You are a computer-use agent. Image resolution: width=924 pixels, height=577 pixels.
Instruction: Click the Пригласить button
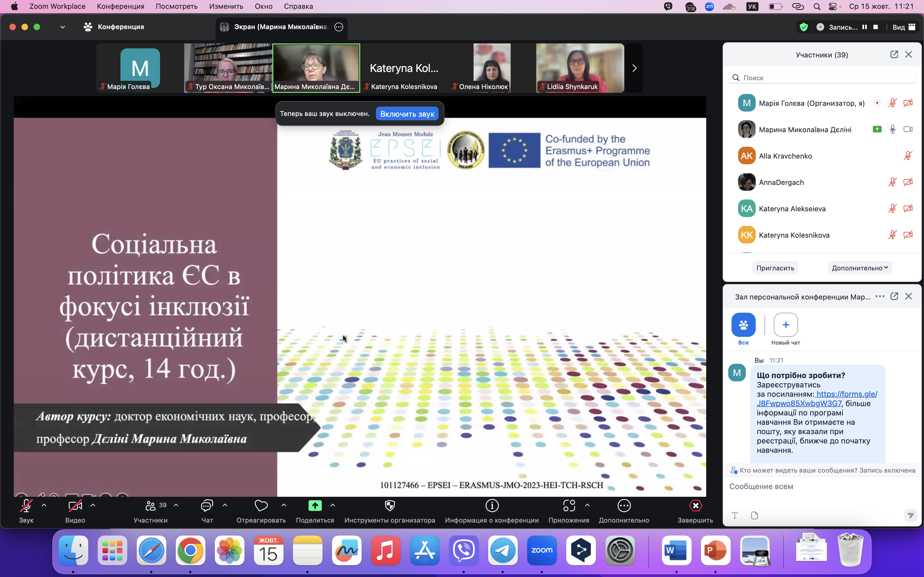(775, 268)
